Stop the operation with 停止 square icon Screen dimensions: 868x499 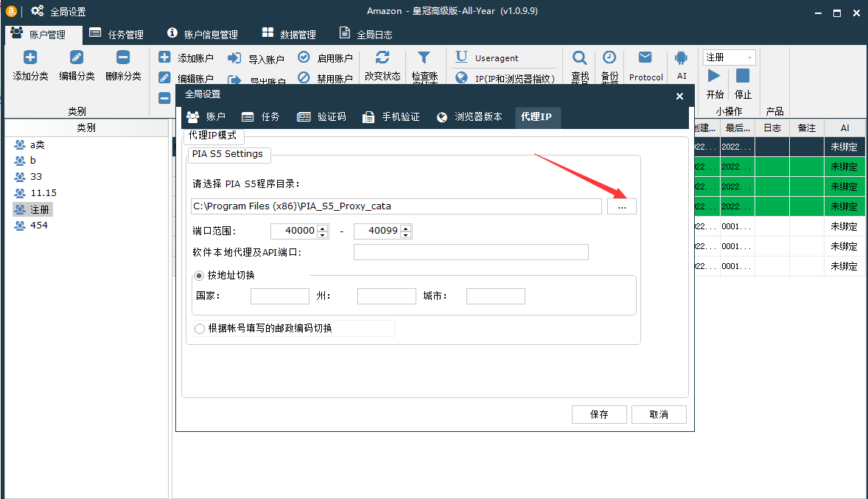click(x=743, y=76)
